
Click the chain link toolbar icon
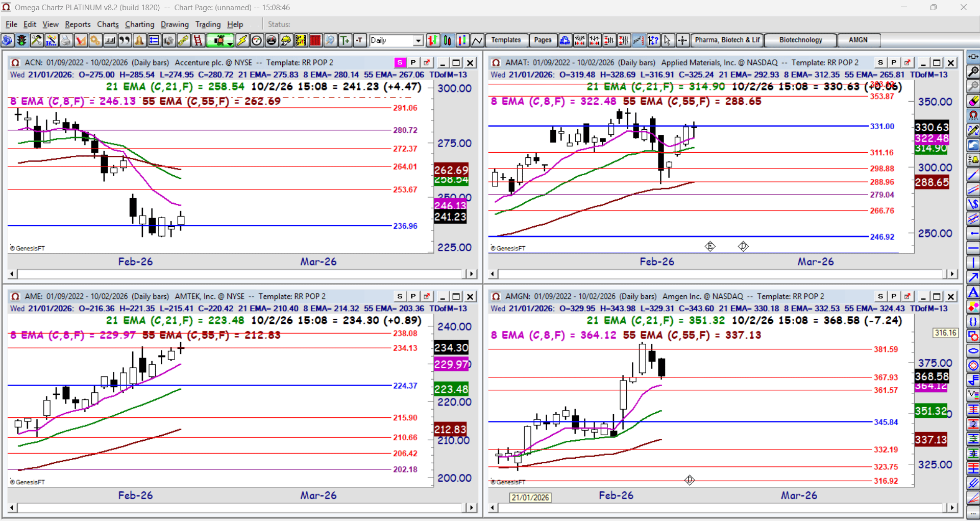[183, 40]
